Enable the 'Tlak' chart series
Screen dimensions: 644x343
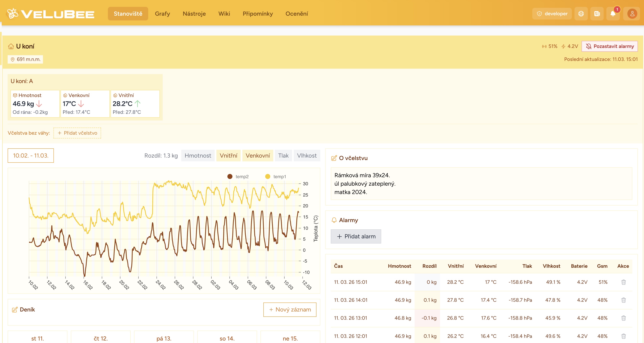pyautogui.click(x=283, y=155)
